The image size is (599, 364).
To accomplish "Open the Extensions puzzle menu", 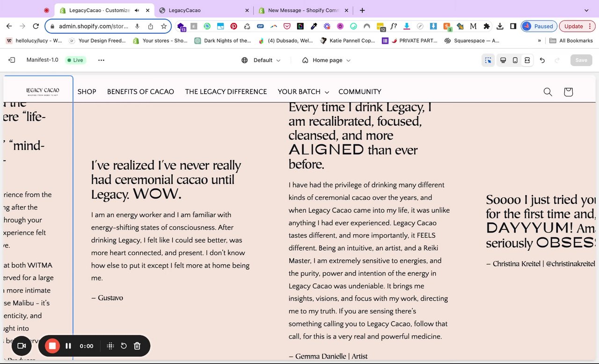I will coord(487,26).
